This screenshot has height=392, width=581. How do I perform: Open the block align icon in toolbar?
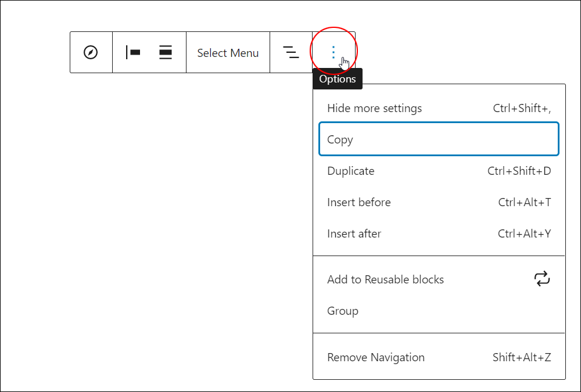pyautogui.click(x=165, y=52)
